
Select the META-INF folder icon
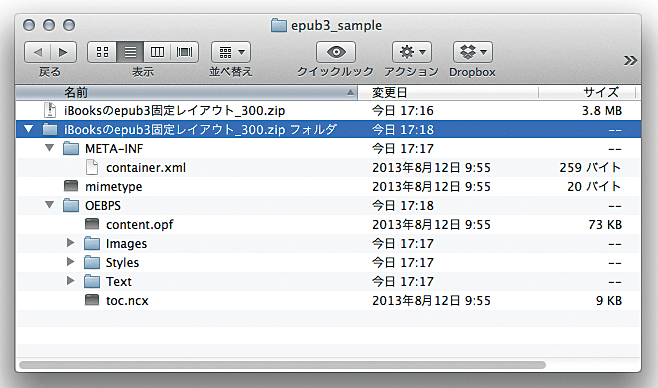pyautogui.click(x=71, y=148)
